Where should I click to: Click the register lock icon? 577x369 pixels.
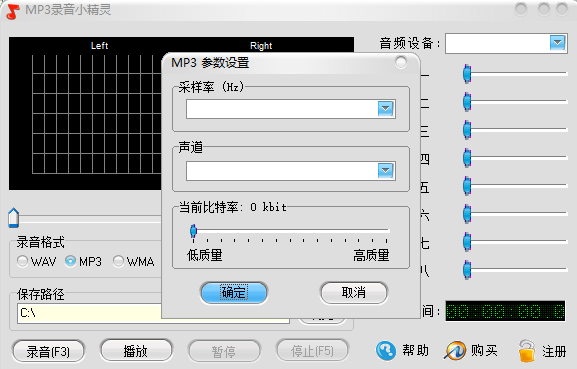527,351
